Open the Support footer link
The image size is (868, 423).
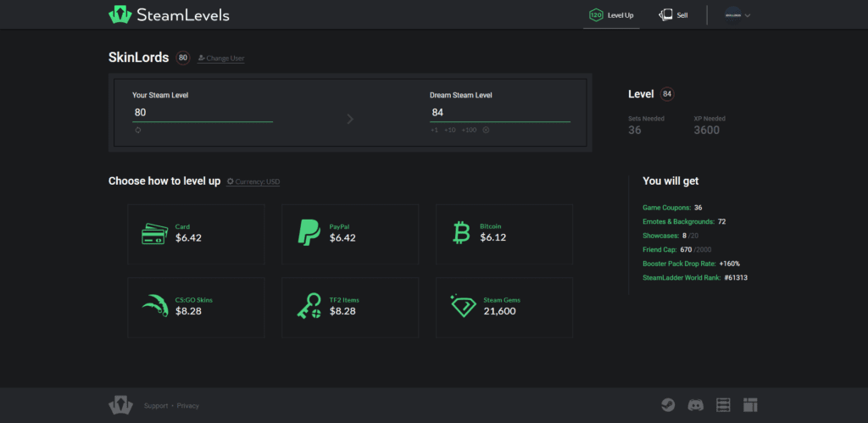(x=156, y=406)
